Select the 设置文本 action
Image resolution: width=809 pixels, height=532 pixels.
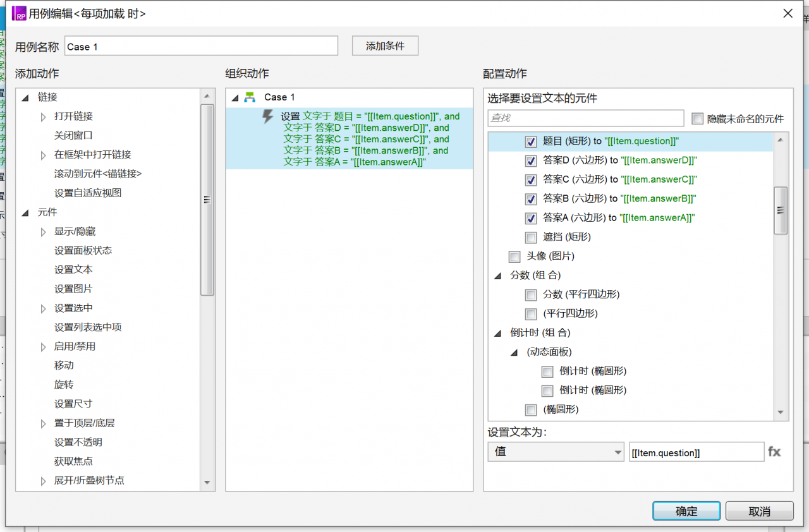(73, 270)
